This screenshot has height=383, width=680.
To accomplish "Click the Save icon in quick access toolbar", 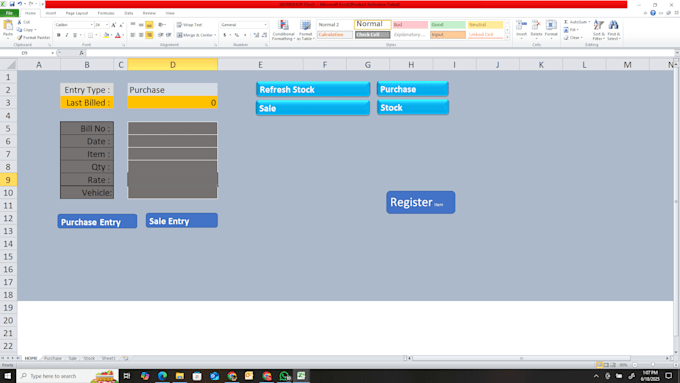I will click(x=12, y=4).
